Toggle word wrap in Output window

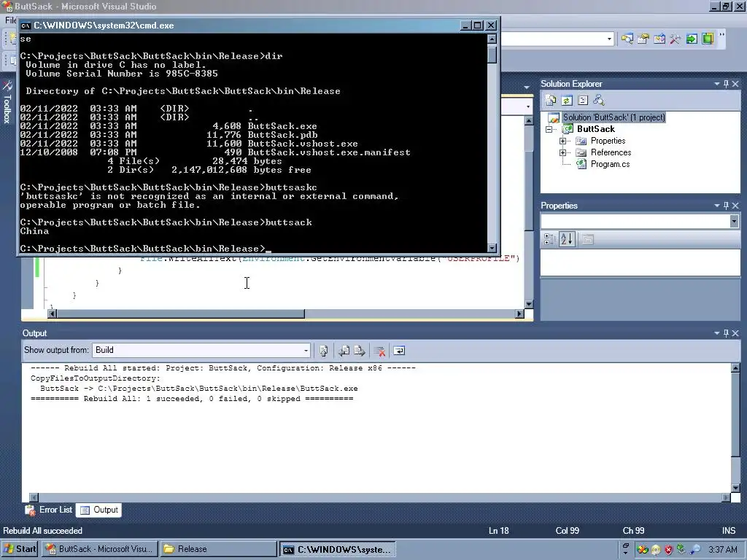(x=399, y=351)
